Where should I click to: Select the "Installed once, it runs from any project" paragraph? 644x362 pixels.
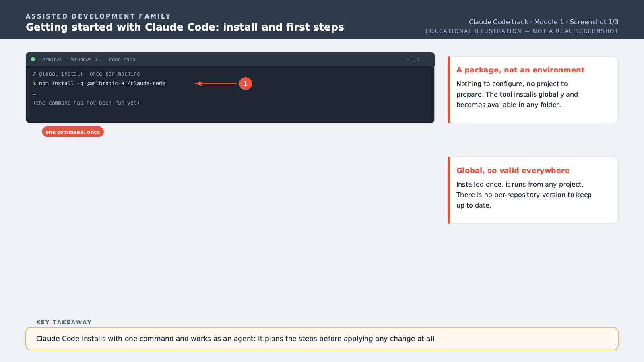point(524,195)
